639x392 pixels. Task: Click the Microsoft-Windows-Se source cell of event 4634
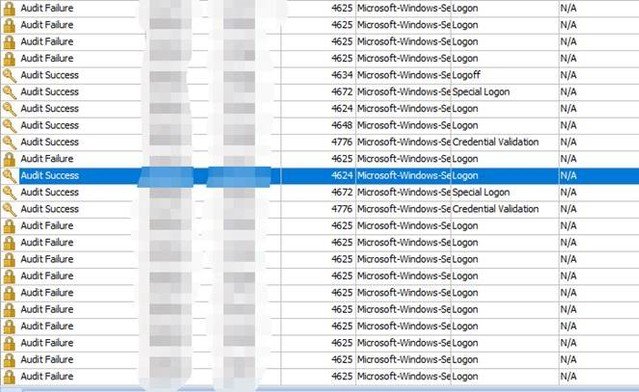403,75
